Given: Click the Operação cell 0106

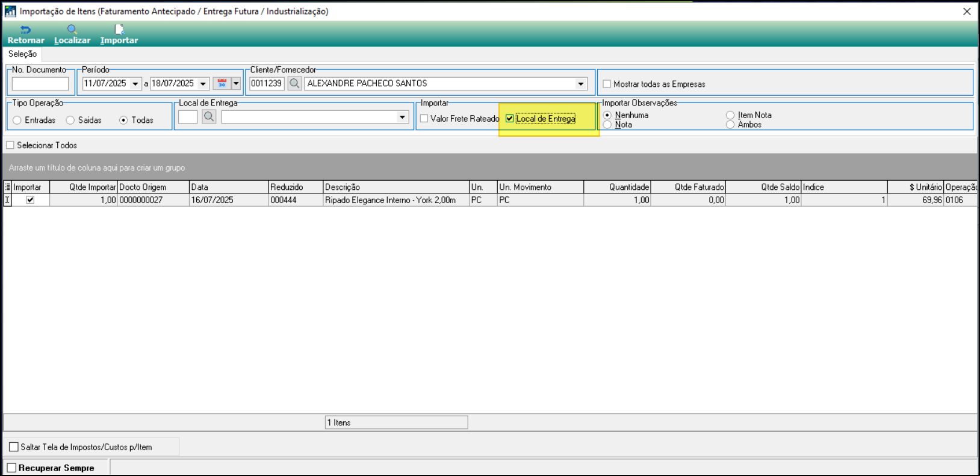Looking at the screenshot, I should (961, 200).
